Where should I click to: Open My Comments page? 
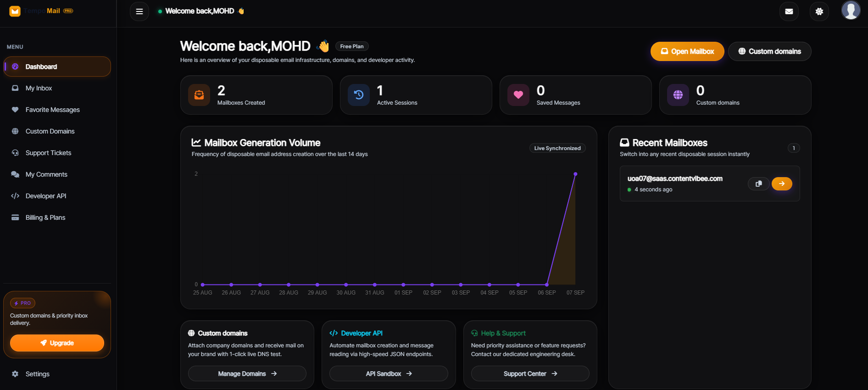point(57,174)
